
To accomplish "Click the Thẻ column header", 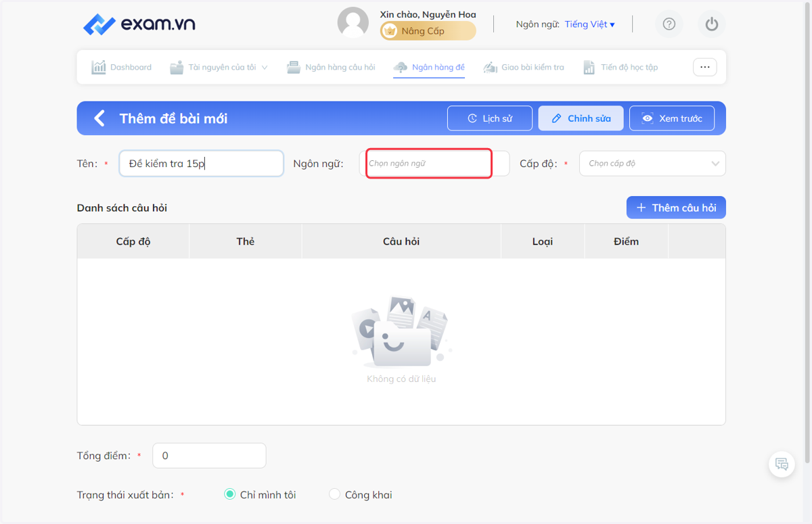I will (246, 241).
